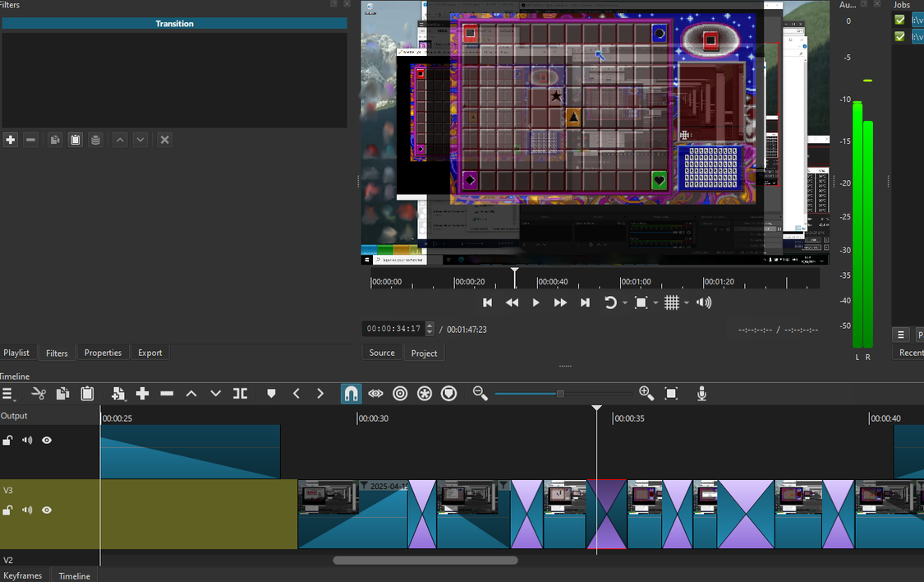Enable ripple all tracks target icon
This screenshot has width=924, height=582.
[425, 394]
